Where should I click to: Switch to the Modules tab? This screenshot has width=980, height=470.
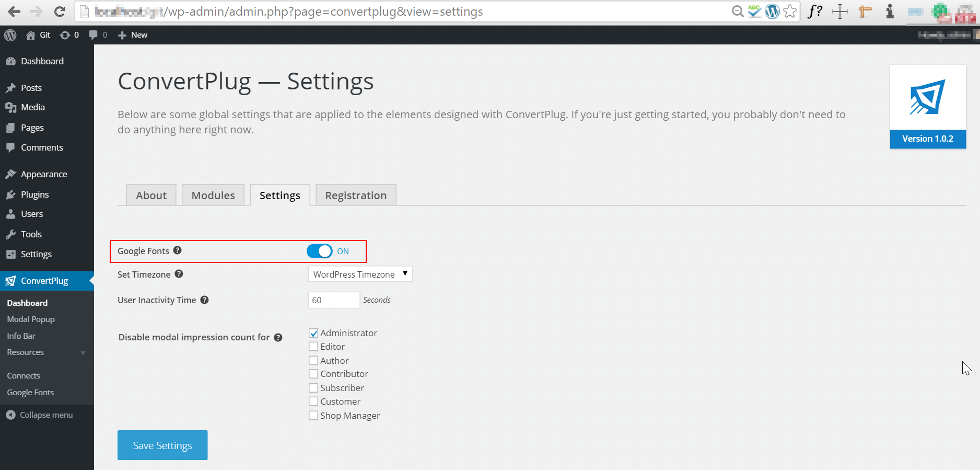[x=213, y=196]
